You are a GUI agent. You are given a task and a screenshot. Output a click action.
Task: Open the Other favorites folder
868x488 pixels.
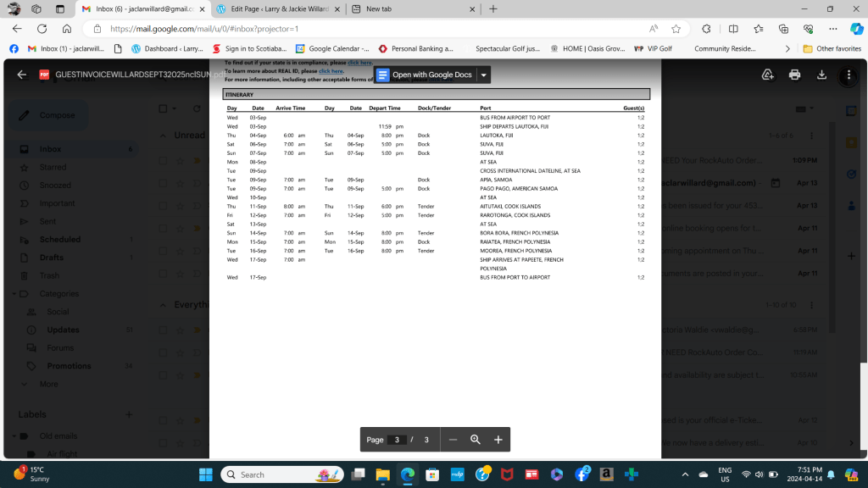tap(832, 48)
